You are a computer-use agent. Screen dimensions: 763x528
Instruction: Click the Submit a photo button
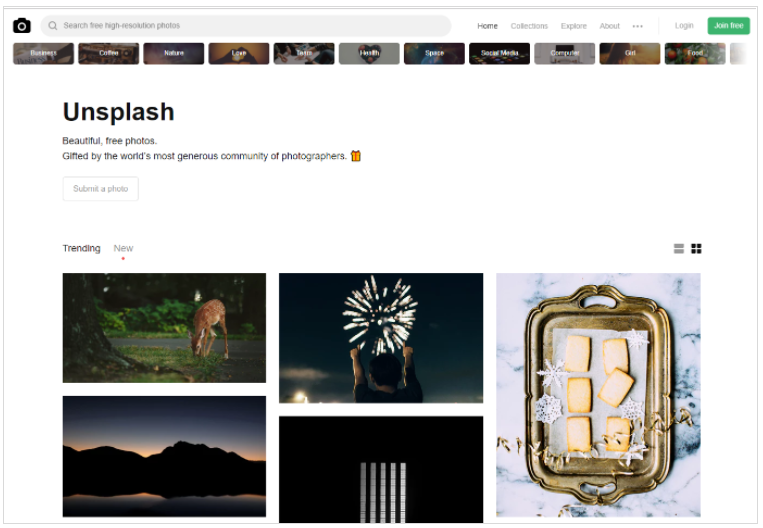(x=101, y=188)
